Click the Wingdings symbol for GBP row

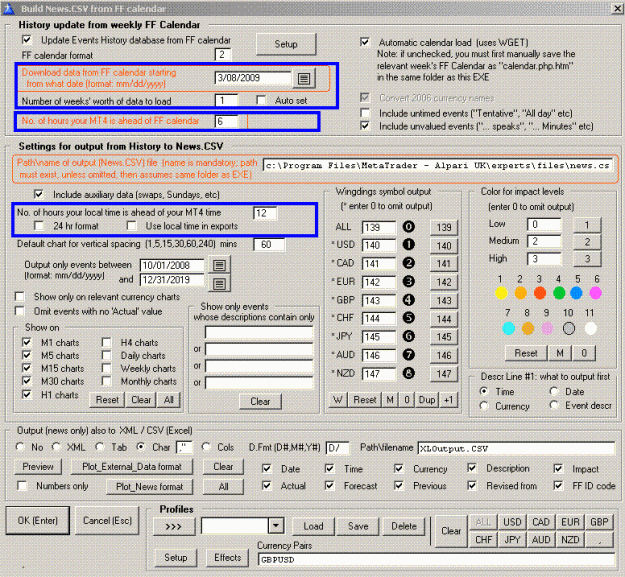[409, 300]
